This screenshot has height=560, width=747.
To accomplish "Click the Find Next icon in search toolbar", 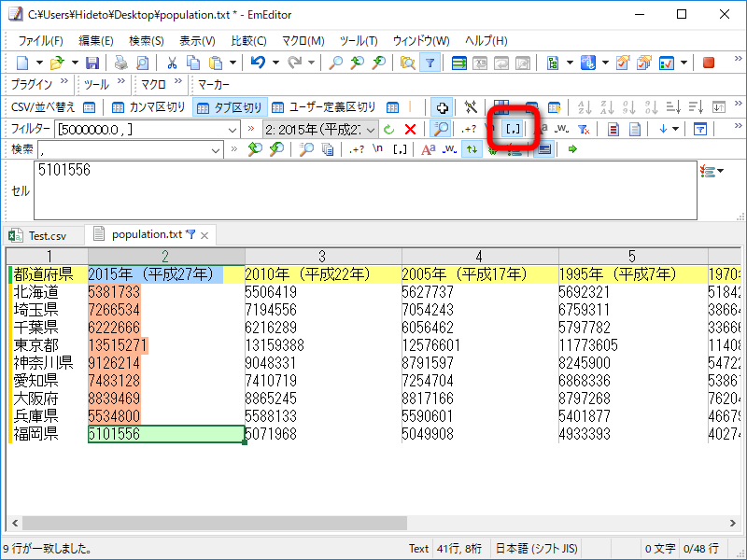I will (276, 149).
